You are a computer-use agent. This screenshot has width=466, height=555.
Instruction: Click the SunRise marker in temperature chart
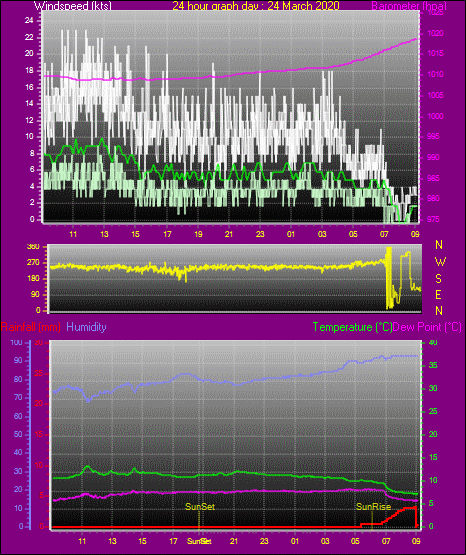click(373, 507)
